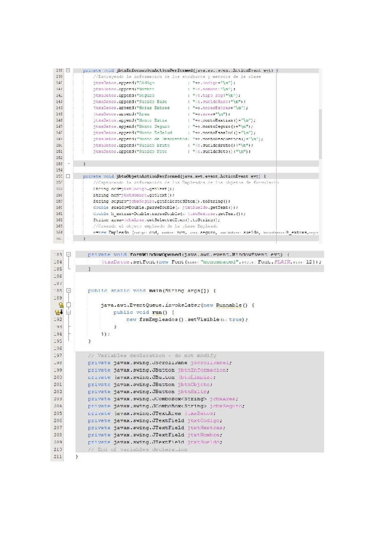
Task: Click the underlined run method name
Action: pos(157,312)
